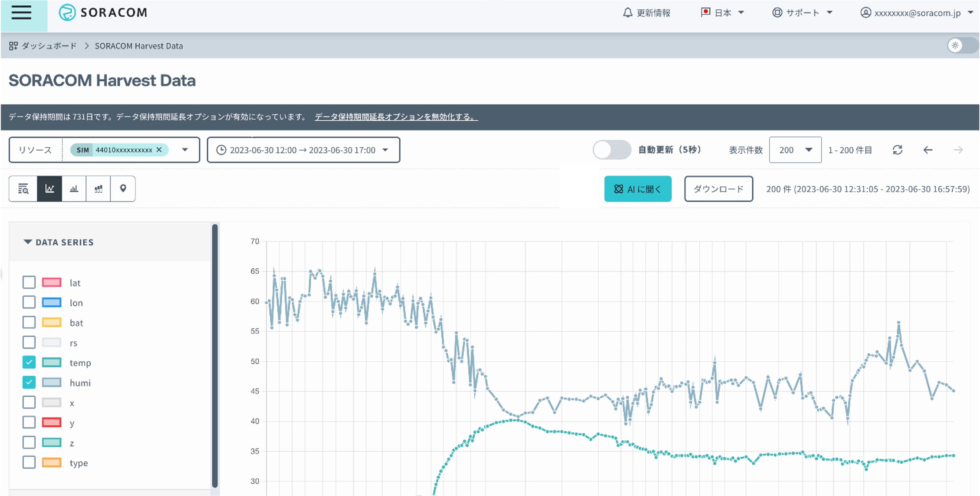Click the disable data retention option link

(396, 117)
